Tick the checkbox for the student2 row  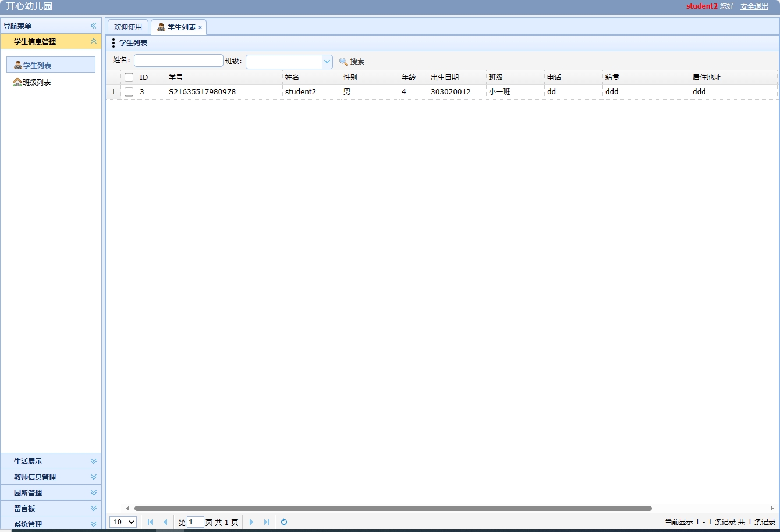click(129, 92)
